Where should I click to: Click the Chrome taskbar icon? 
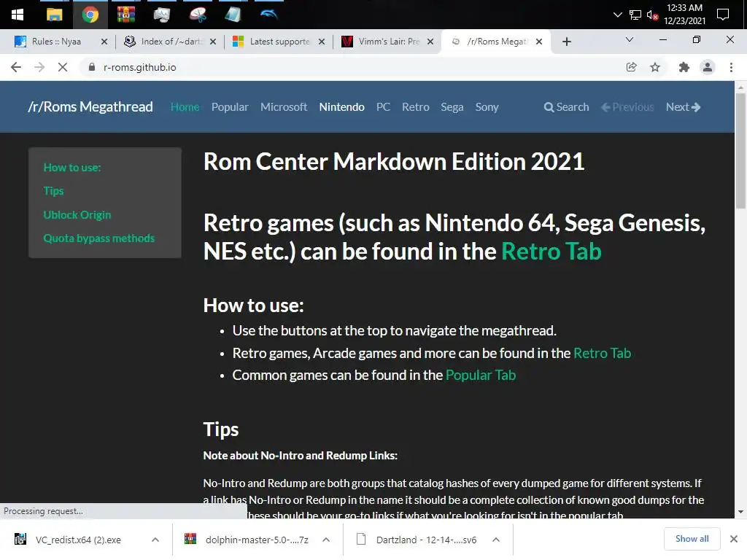point(90,15)
